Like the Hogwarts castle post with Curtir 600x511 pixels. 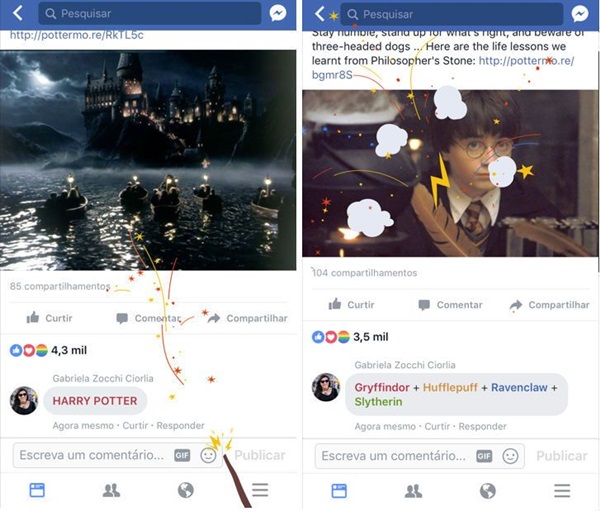point(49,318)
